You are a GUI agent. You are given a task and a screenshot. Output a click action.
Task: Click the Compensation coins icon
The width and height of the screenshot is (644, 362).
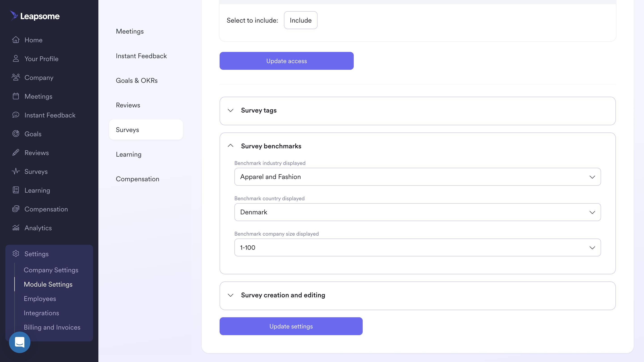tap(16, 209)
